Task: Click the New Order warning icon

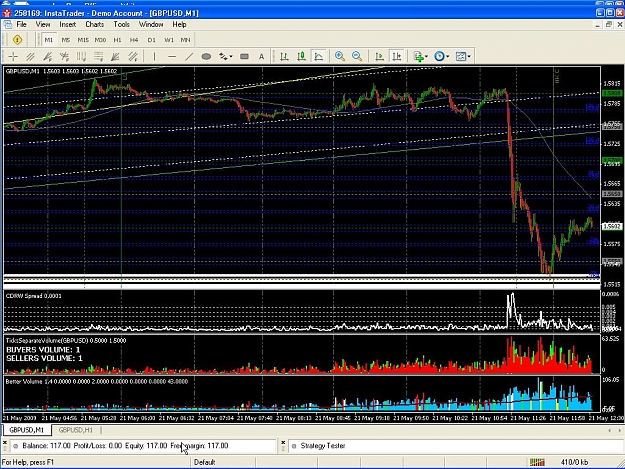Action: click(x=17, y=39)
